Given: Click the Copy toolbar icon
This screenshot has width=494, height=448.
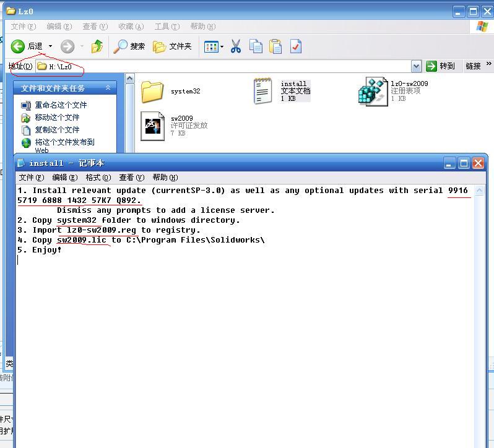Looking at the screenshot, I should point(256,46).
